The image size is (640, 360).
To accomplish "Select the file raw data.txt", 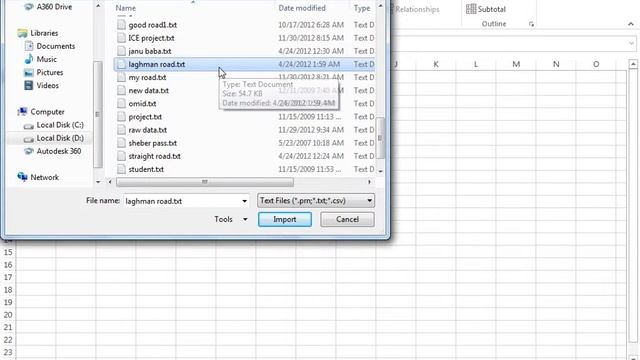I will [148, 130].
